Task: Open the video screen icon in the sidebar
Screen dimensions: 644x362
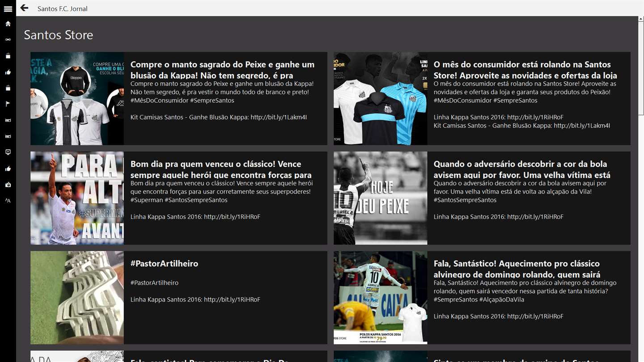Action: (x=8, y=152)
